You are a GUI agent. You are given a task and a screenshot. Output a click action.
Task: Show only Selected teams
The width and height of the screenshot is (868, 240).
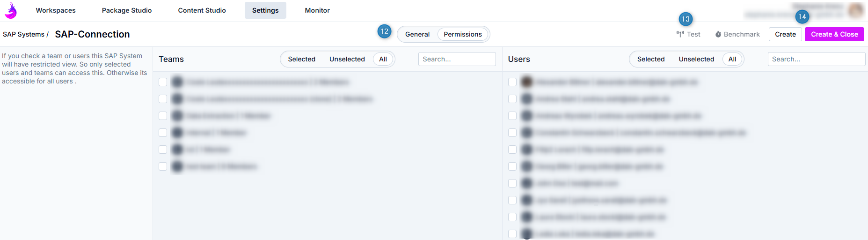[x=301, y=59]
